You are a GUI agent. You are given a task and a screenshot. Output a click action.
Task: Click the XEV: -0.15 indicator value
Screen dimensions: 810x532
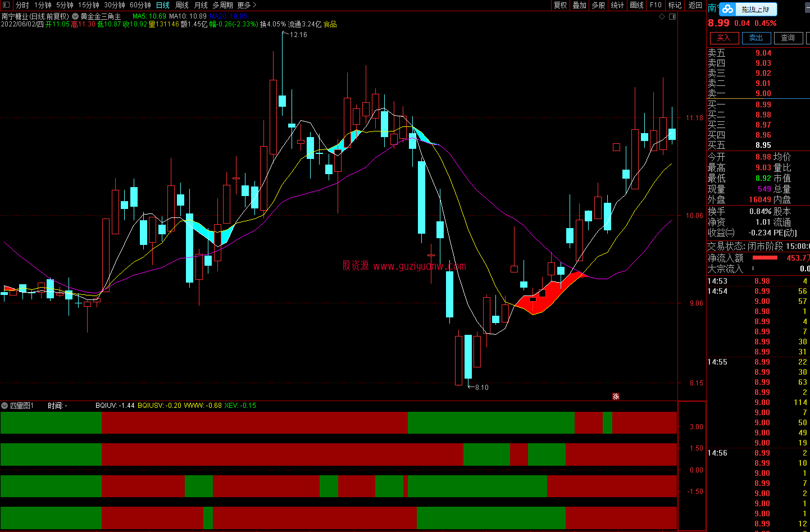240,406
